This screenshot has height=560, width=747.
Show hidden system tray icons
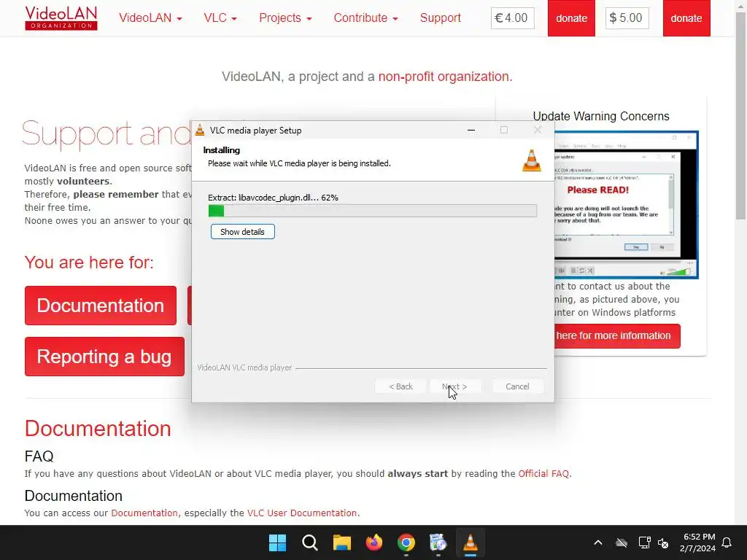(x=598, y=542)
